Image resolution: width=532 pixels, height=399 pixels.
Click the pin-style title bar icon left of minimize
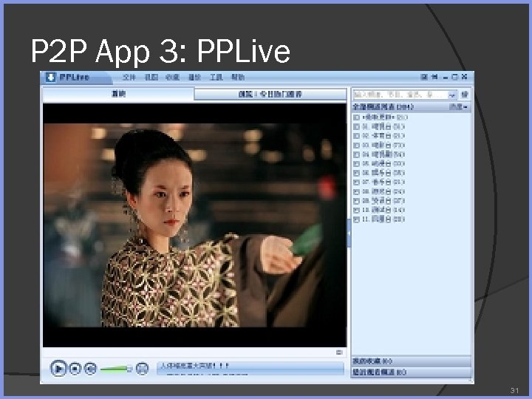(x=434, y=77)
